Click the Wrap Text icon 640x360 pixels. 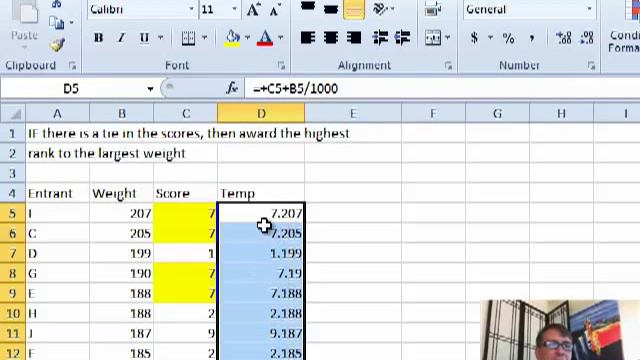pos(433,8)
